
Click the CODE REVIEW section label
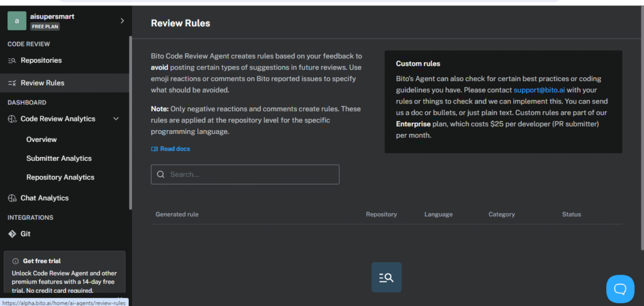(x=29, y=44)
